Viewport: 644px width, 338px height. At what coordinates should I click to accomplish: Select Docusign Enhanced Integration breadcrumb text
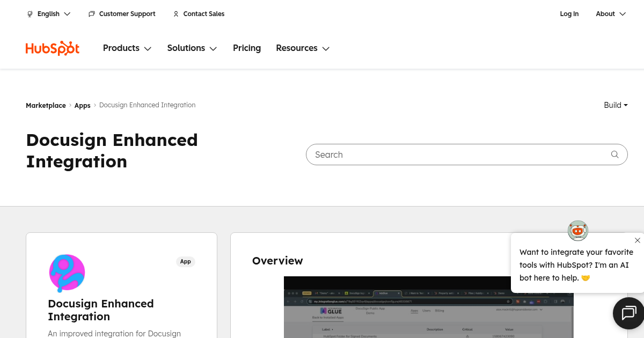click(x=148, y=105)
